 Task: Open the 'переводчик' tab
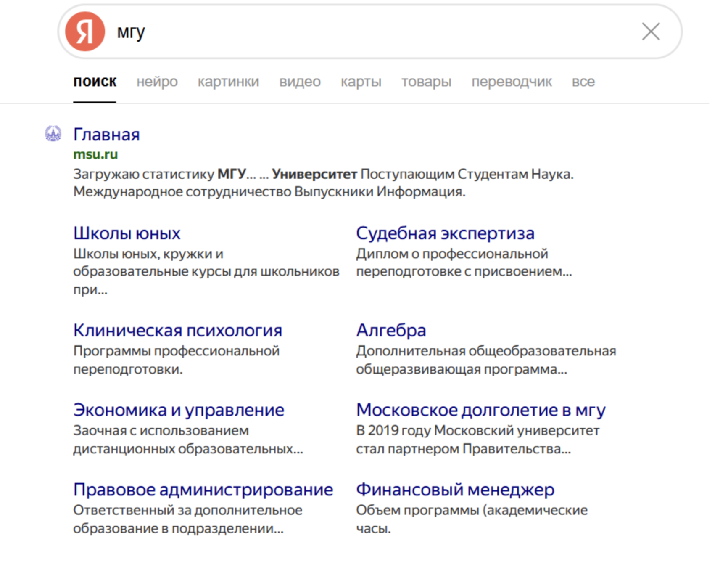[x=512, y=82]
